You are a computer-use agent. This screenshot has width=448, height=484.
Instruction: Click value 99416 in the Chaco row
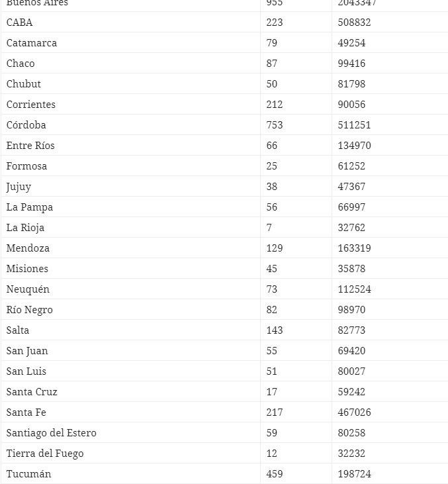click(351, 64)
